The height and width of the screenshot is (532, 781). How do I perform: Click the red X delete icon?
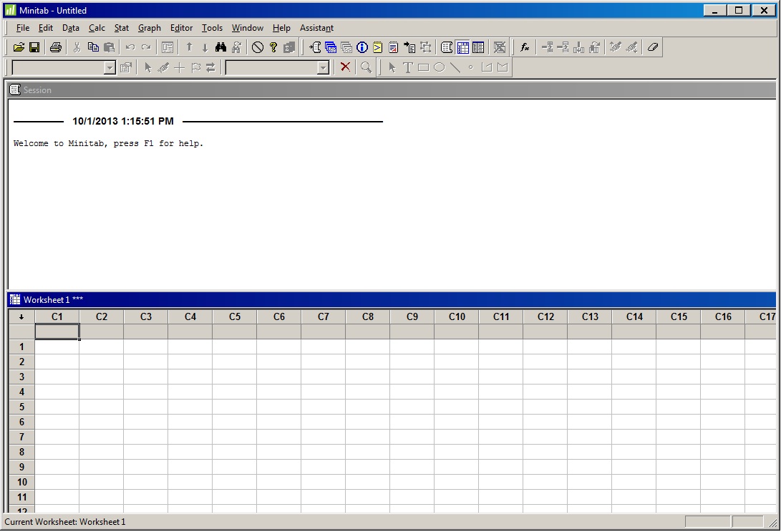[346, 67]
